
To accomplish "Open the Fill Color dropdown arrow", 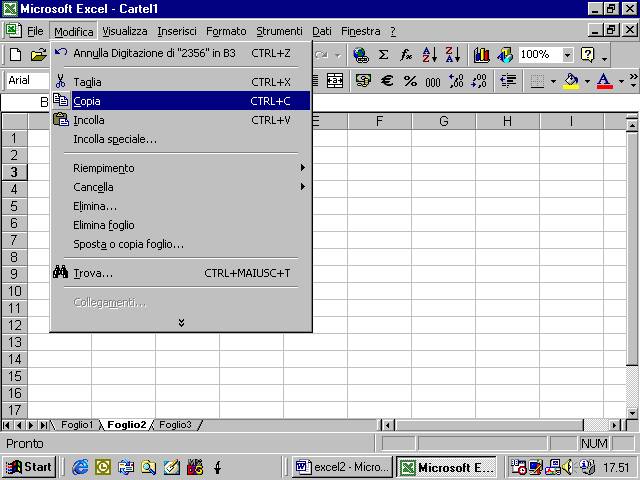I will (587, 81).
